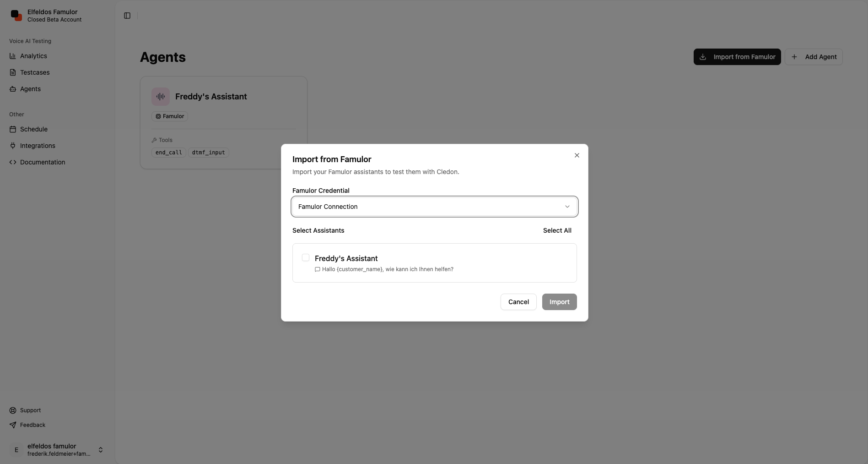This screenshot has height=464, width=868.
Task: Select the Analytics sidebar icon
Action: [12, 55]
